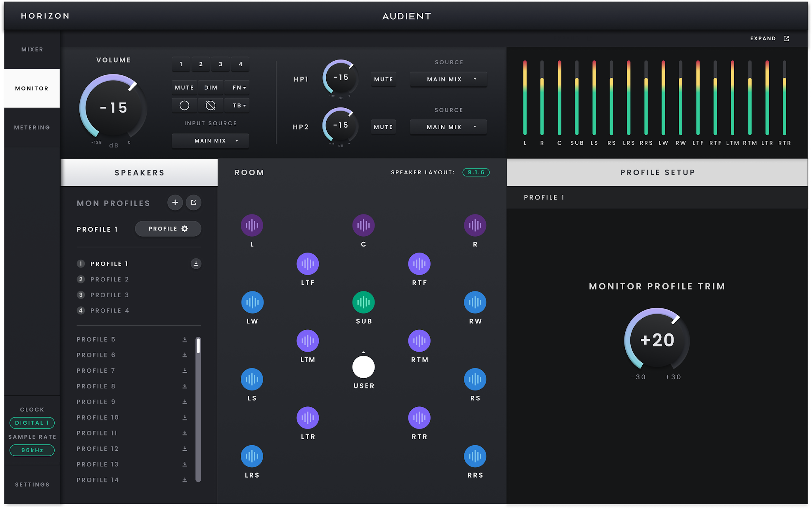Viewport: 812px width, 509px height.
Task: Select the LRS rear surround speaker
Action: tap(252, 456)
